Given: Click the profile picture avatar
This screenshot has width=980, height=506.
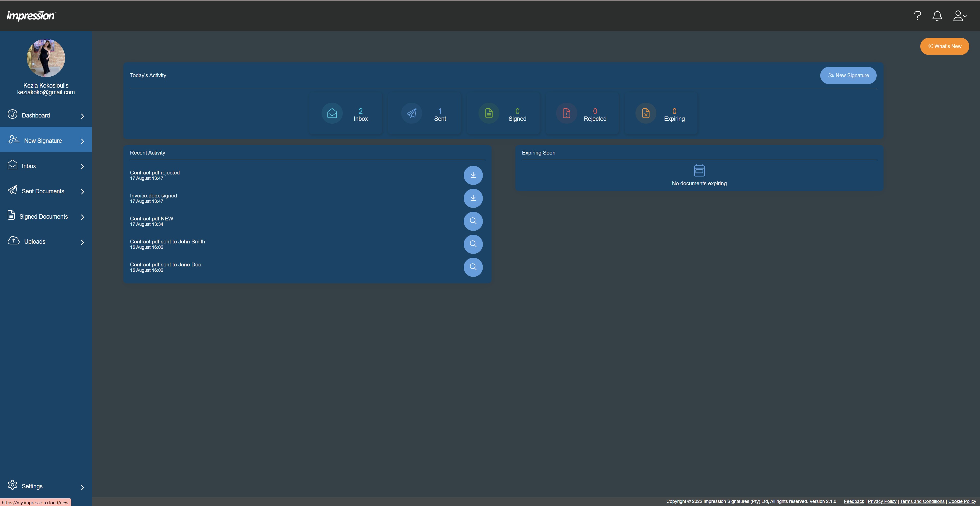Looking at the screenshot, I should click(x=46, y=58).
